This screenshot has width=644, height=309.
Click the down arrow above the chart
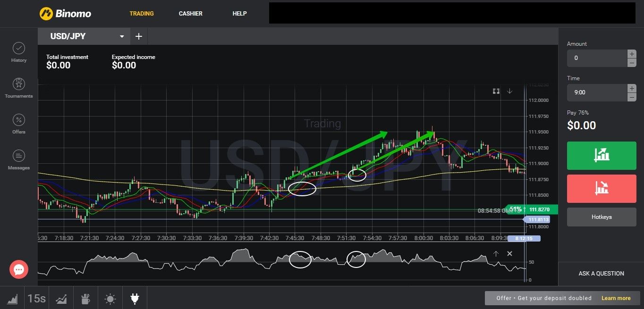tap(509, 91)
